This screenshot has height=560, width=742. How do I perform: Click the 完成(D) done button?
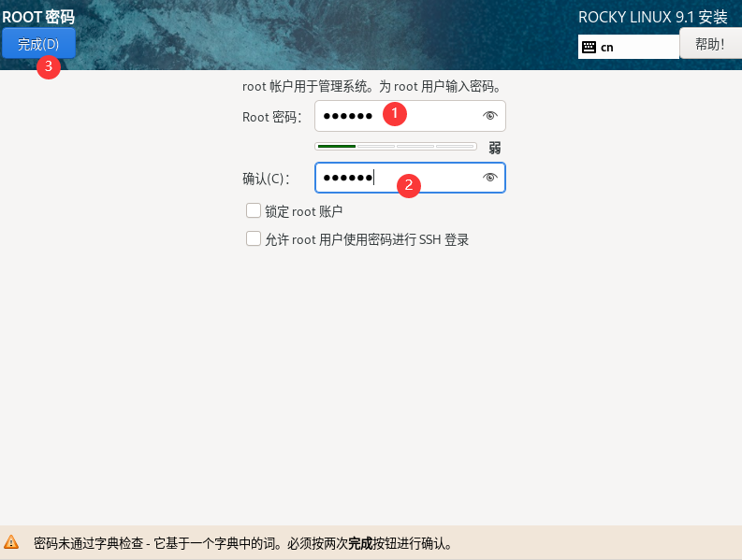click(38, 44)
